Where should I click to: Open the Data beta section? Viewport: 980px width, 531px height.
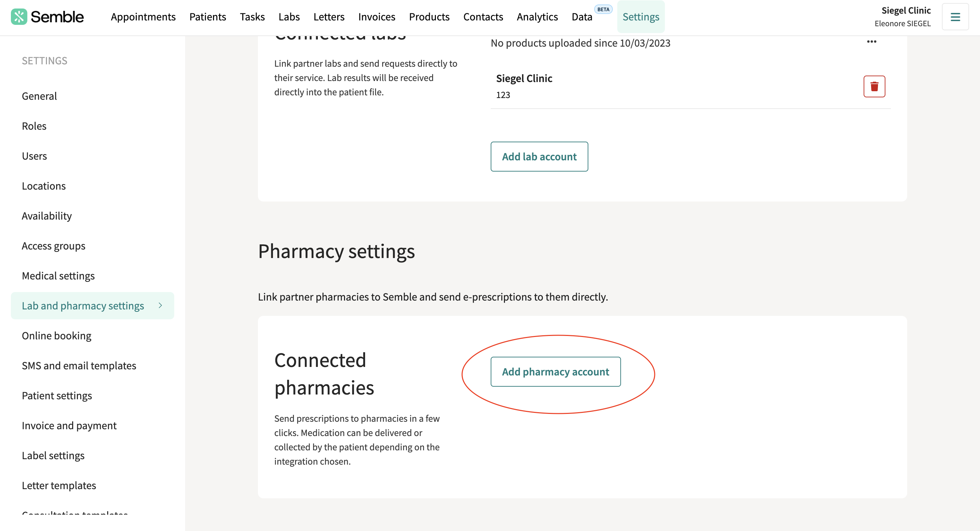pyautogui.click(x=582, y=17)
